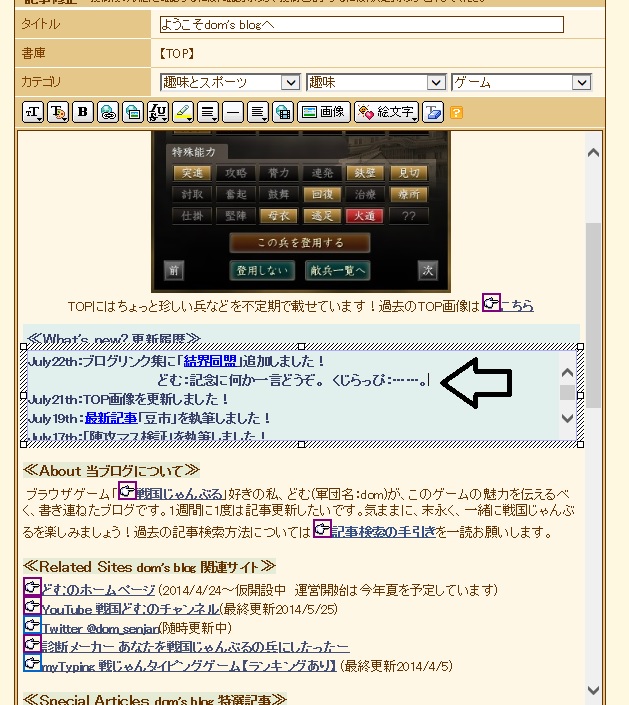Image resolution: width=629 pixels, height=705 pixels.
Task: Click pointing-hand icon before Twitter link
Action: tap(32, 625)
